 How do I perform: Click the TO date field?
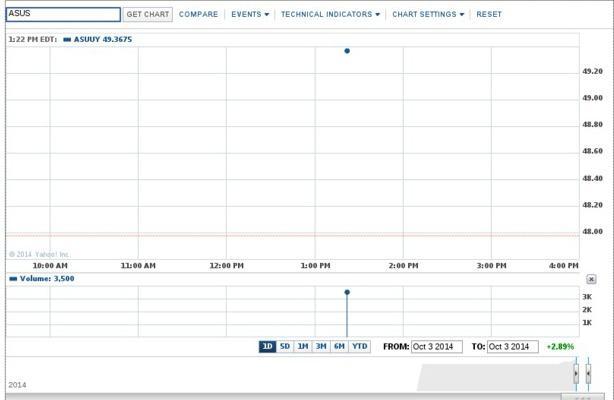(513, 347)
